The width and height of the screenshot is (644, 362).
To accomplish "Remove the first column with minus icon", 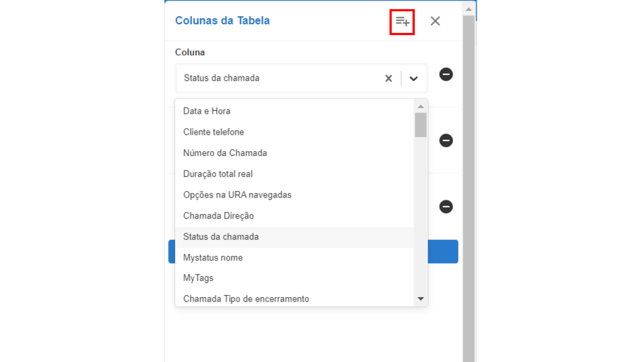I will 446,74.
